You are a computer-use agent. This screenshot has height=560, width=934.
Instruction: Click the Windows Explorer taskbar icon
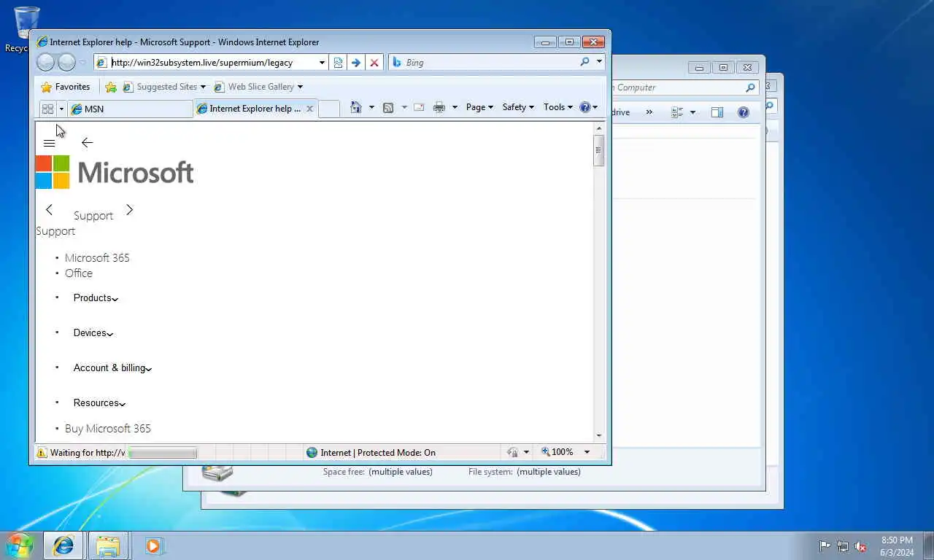(x=108, y=545)
